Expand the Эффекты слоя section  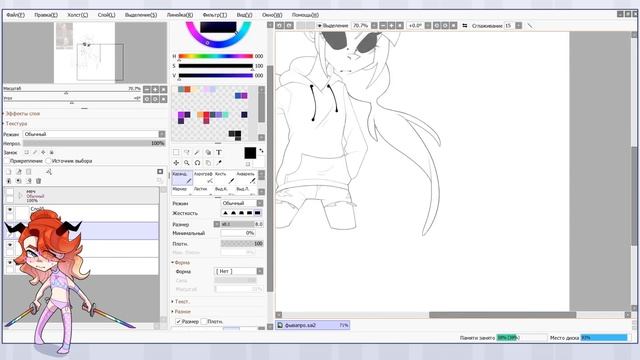(x=22, y=113)
